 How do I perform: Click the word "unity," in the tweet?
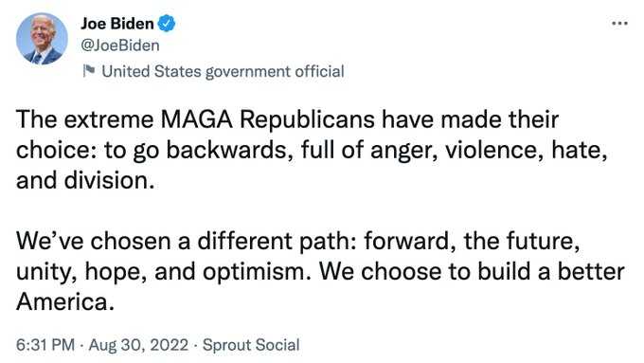point(46,272)
